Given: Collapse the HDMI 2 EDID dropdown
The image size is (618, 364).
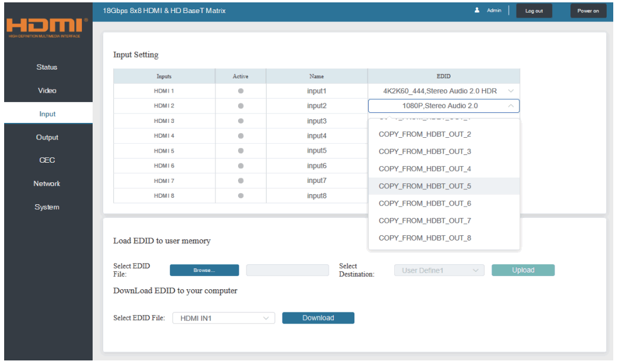Looking at the screenshot, I should pos(443,105).
